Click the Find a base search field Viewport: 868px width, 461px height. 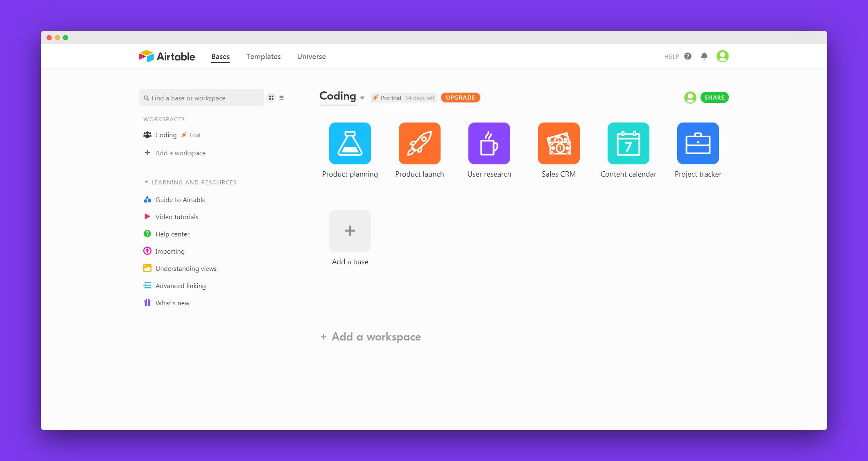click(201, 98)
